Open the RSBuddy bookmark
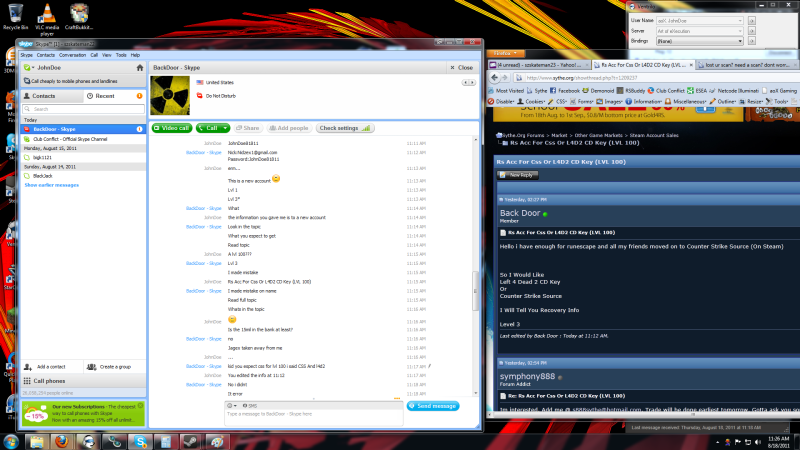The height and width of the screenshot is (450, 800). pos(631,90)
